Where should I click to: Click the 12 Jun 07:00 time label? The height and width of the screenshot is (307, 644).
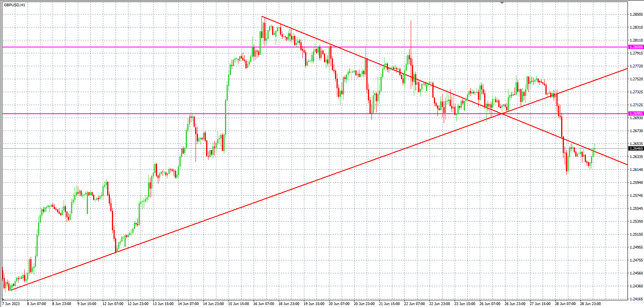(x=113, y=303)
